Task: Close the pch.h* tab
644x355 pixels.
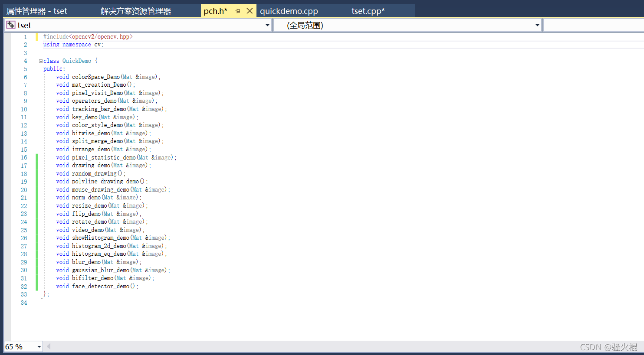Action: click(x=250, y=11)
